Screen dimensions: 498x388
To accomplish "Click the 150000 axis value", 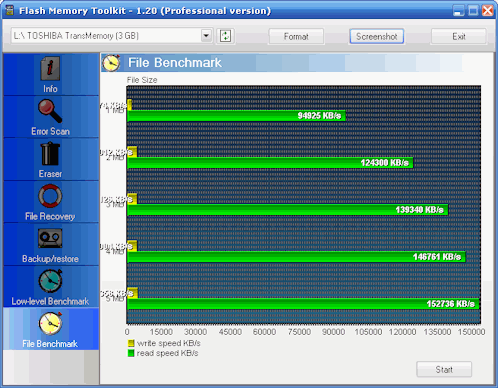I will point(471,332).
